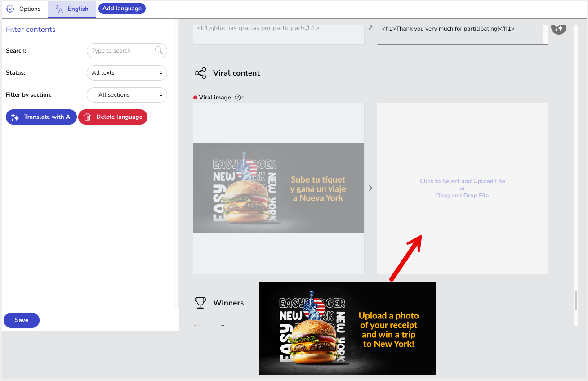Click the Viral image field label
Image resolution: width=588 pixels, height=381 pixels.
click(x=215, y=98)
